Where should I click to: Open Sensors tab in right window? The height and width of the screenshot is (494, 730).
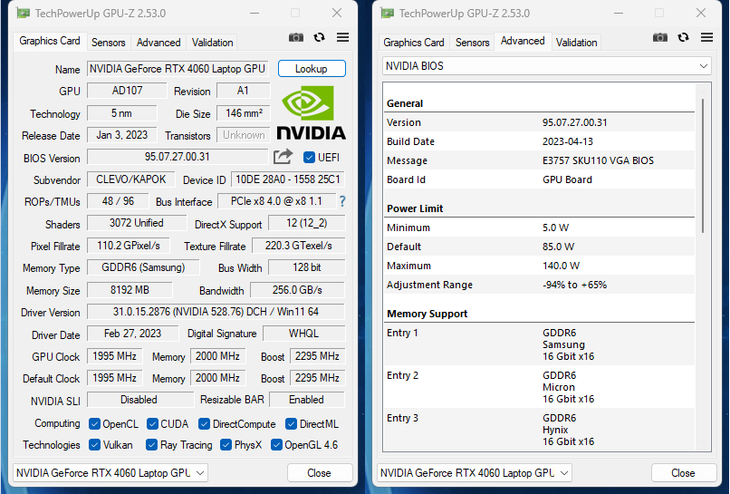tap(472, 42)
